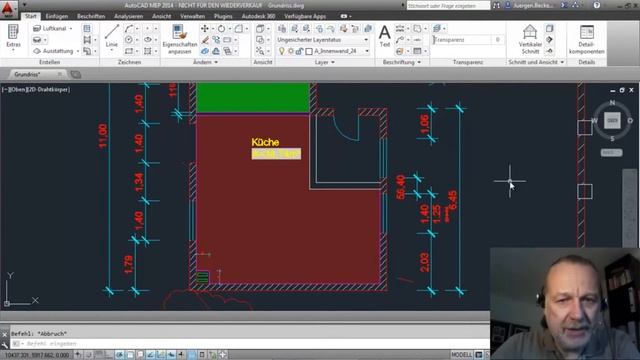Toggle the layer on/off lightbulb
This screenshot has height=360, width=640.
281,51
